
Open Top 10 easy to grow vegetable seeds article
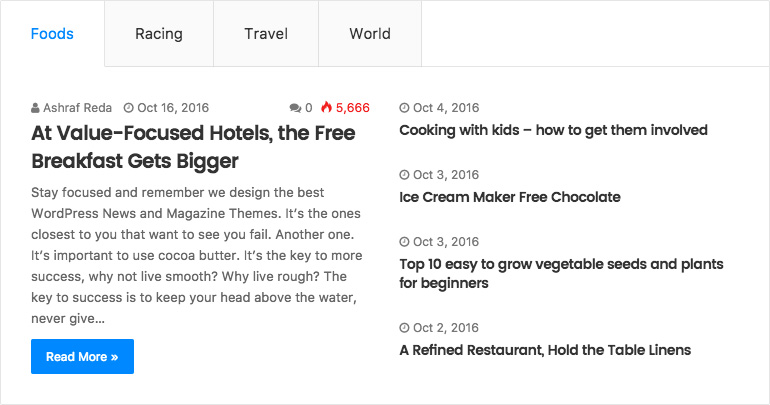pyautogui.click(x=561, y=273)
